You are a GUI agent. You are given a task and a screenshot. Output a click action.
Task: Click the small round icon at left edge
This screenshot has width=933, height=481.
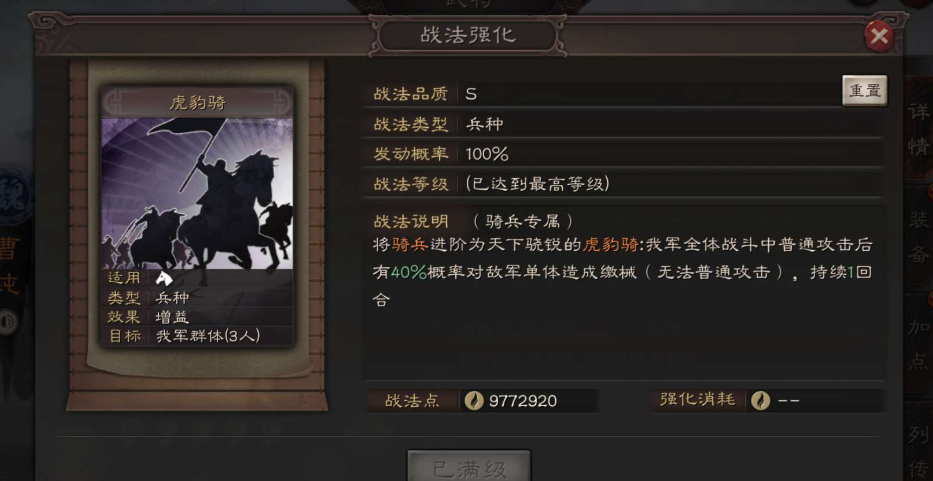8,322
